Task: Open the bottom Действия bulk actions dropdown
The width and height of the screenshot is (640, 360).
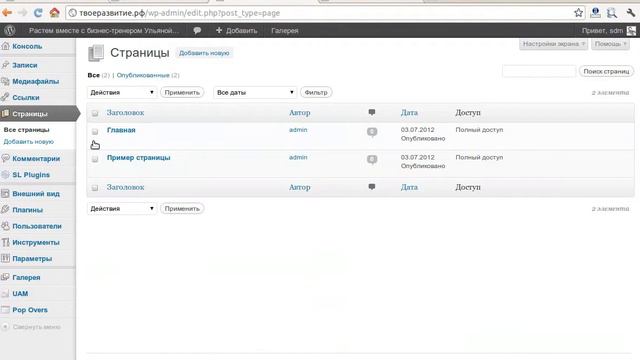Action: tap(122, 209)
